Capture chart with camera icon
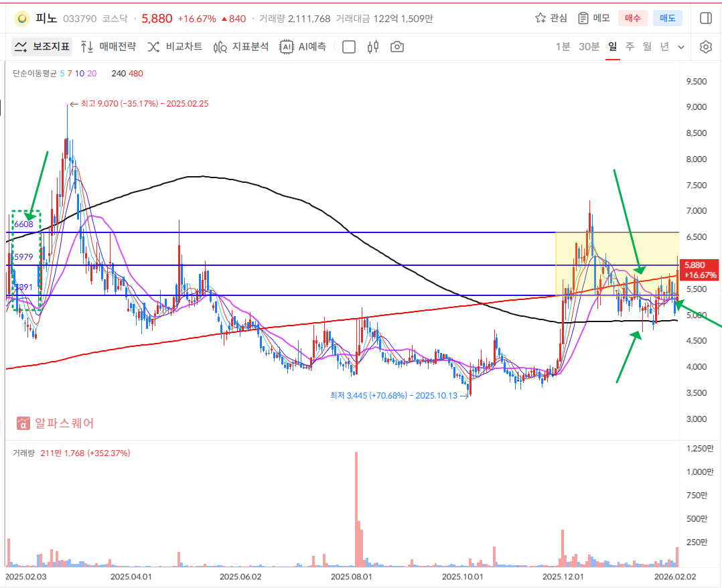 coord(397,47)
